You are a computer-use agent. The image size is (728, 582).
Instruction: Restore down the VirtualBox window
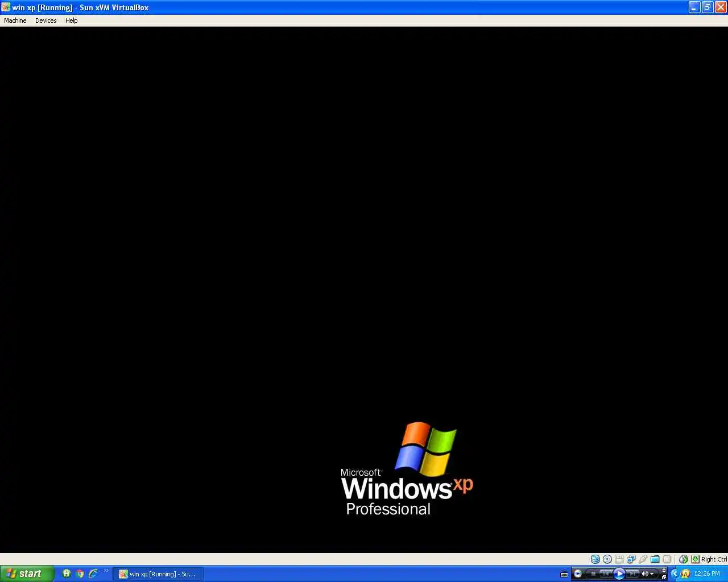click(x=708, y=7)
